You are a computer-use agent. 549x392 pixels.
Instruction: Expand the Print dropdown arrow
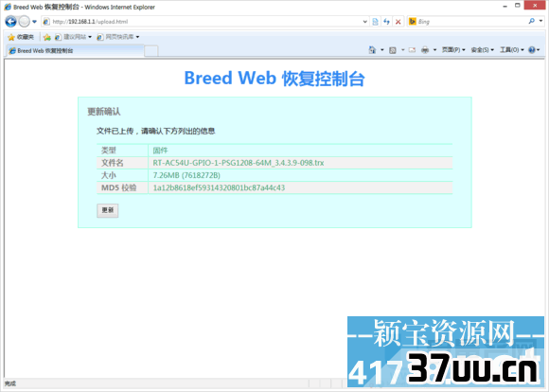click(x=434, y=50)
